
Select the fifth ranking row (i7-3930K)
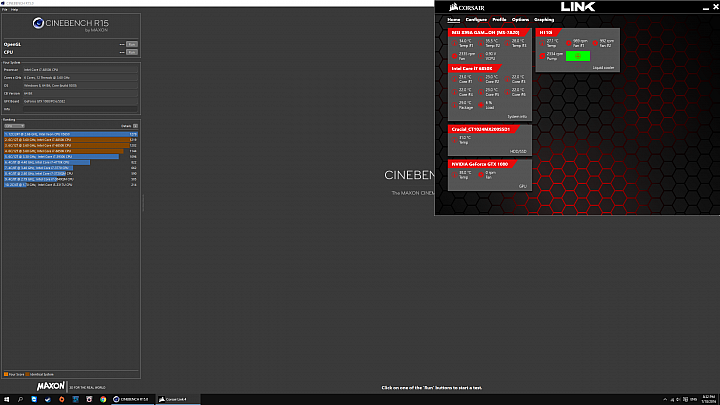coord(71,157)
